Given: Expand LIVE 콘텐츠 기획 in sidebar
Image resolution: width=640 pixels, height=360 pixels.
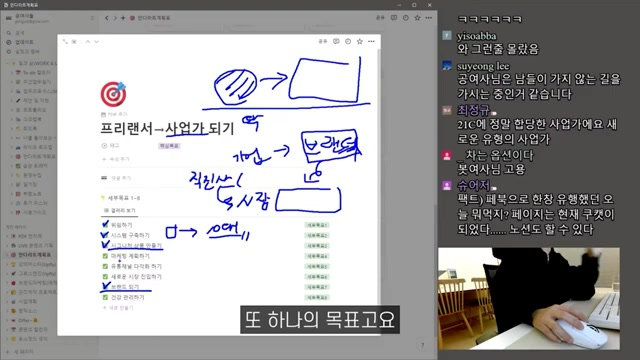Looking at the screenshot, I should coord(7,245).
